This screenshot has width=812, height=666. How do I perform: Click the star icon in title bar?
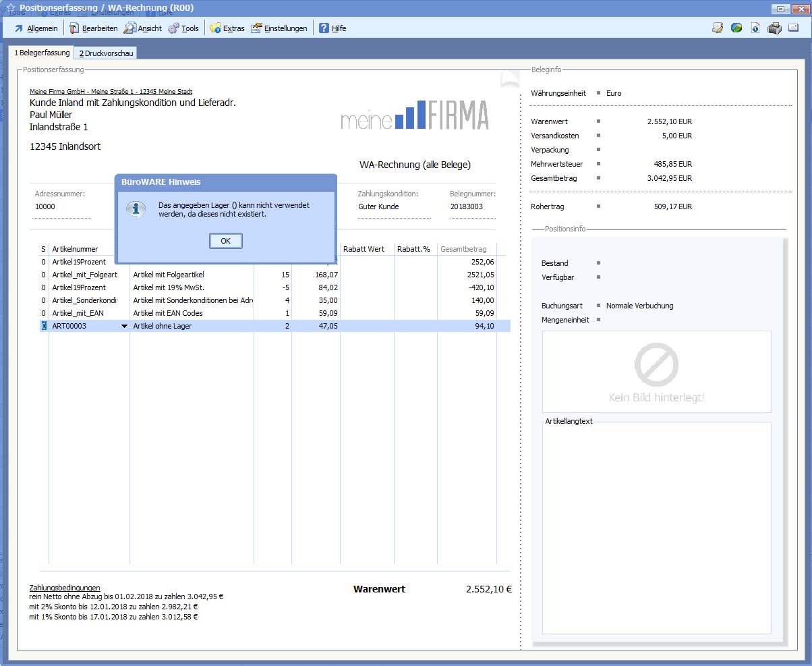10,8
